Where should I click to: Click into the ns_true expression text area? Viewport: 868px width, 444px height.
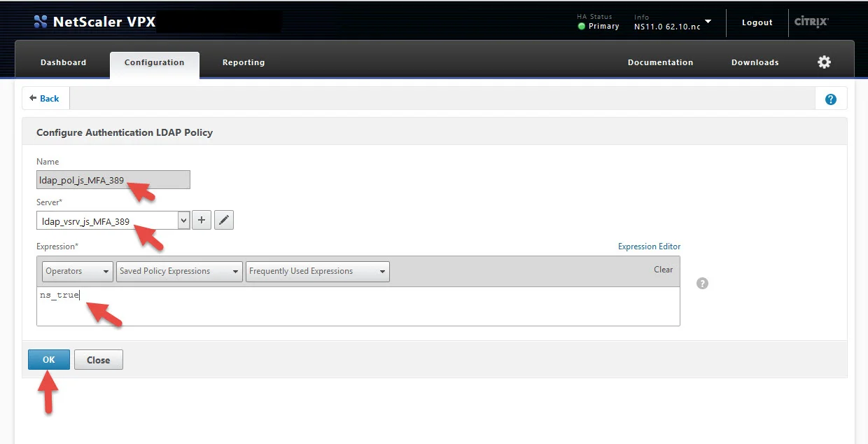[x=358, y=306]
